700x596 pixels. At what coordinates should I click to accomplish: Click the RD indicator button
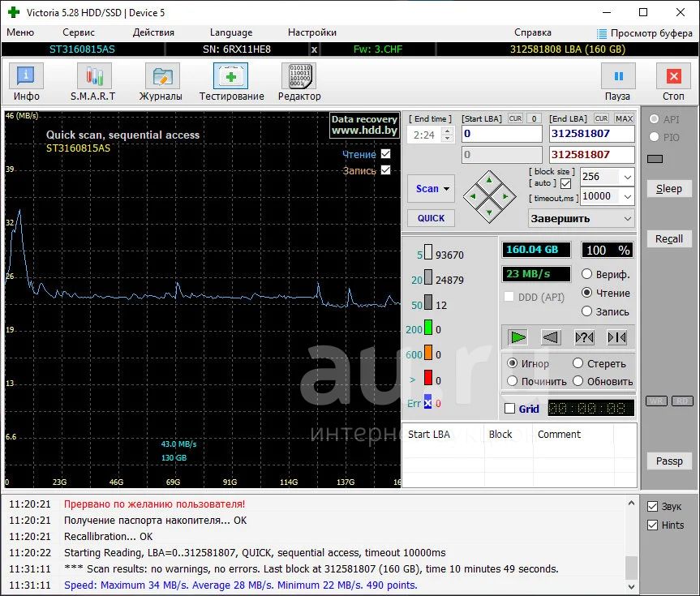[x=682, y=401]
